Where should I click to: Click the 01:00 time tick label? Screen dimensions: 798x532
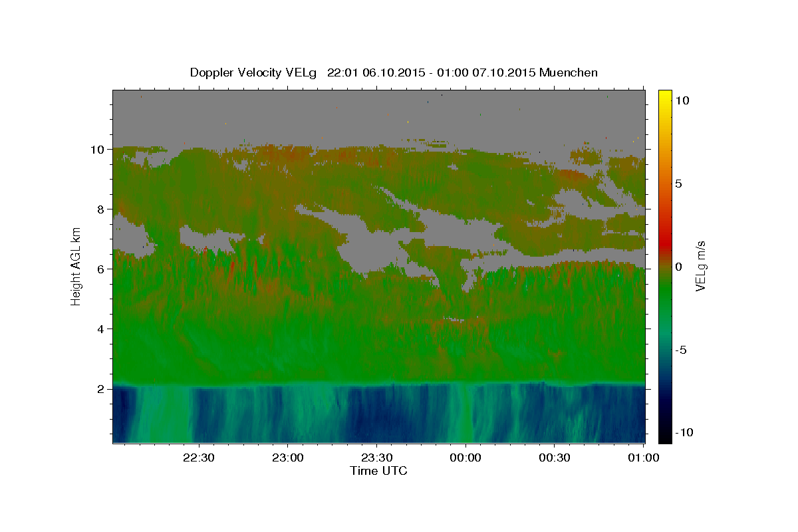point(643,458)
